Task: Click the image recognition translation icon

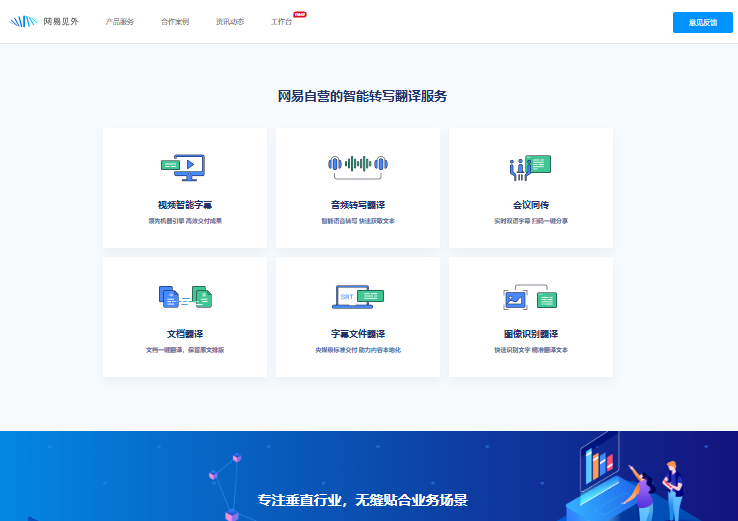Action: pos(530,297)
